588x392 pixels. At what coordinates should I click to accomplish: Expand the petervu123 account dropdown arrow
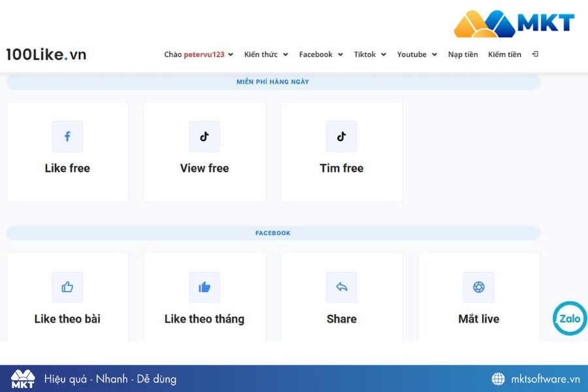231,55
